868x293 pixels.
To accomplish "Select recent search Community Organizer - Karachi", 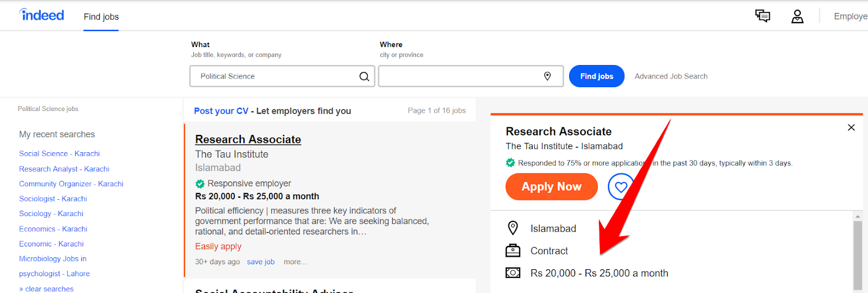I will click(x=71, y=184).
